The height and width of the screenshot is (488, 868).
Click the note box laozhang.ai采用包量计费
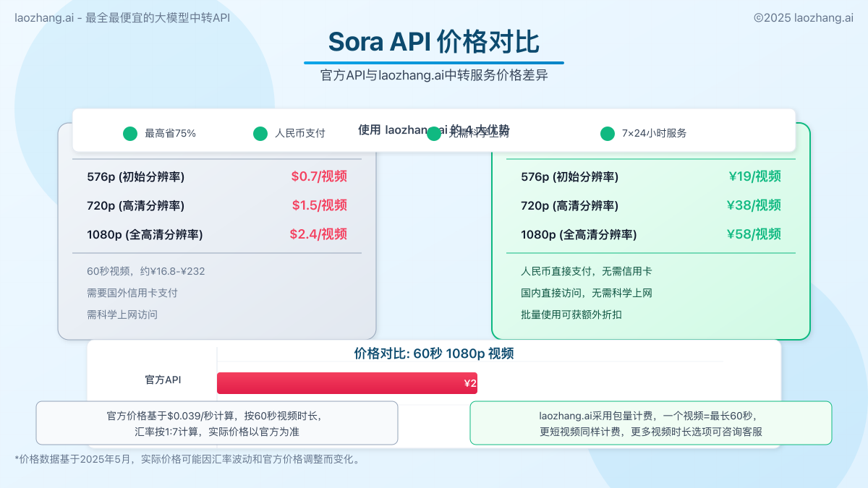(x=651, y=423)
